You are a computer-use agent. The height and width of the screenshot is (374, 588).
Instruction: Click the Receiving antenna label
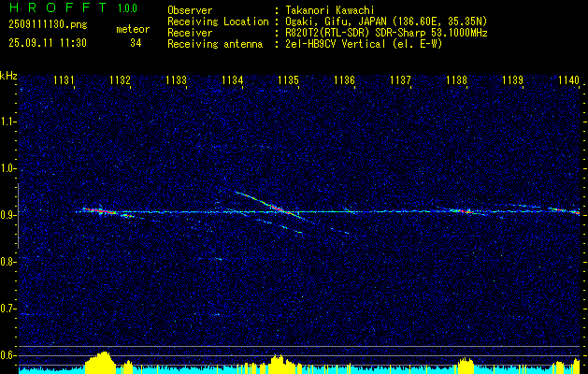215,44
